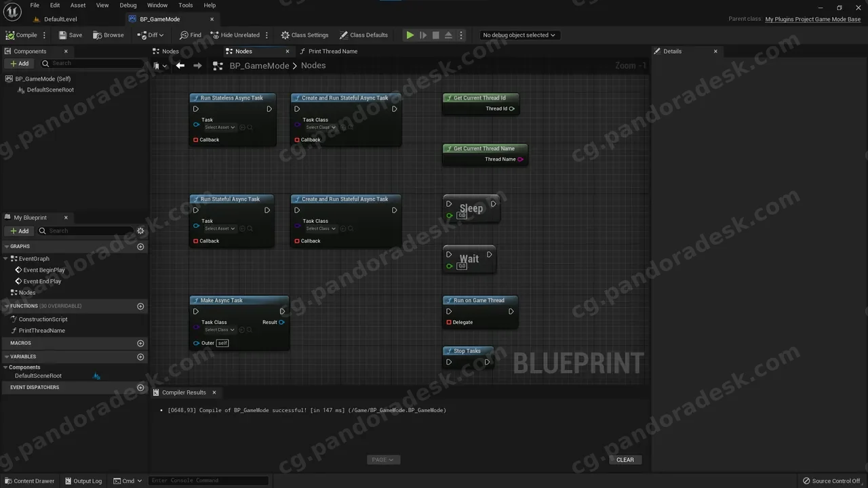Add a new event dispatcher

[140, 388]
